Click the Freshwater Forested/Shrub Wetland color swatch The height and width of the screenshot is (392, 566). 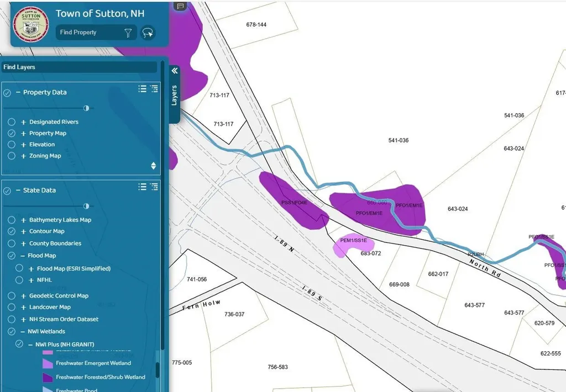48,378
